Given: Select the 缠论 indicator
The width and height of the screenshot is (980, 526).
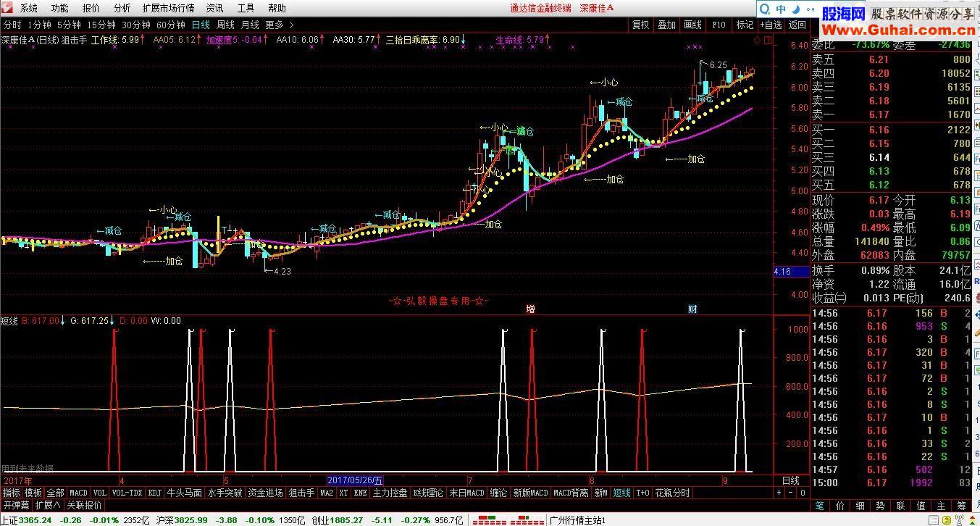Looking at the screenshot, I should click(498, 493).
